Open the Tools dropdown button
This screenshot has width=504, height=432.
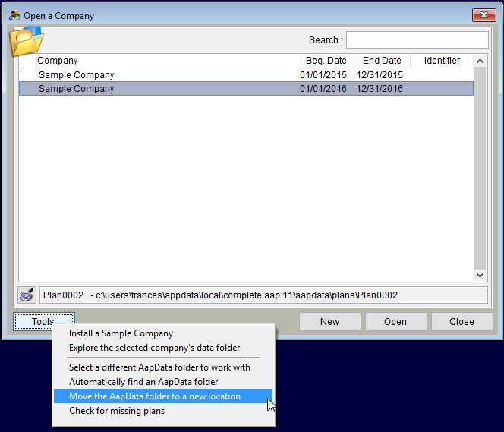[44, 321]
